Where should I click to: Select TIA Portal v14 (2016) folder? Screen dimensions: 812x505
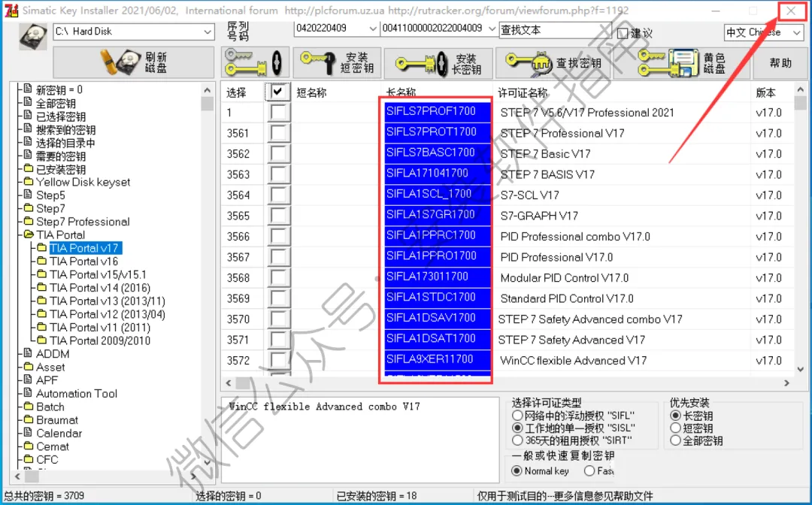[100, 288]
